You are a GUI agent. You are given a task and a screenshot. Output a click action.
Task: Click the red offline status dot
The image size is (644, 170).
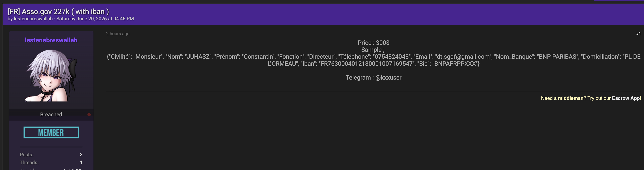[89, 115]
